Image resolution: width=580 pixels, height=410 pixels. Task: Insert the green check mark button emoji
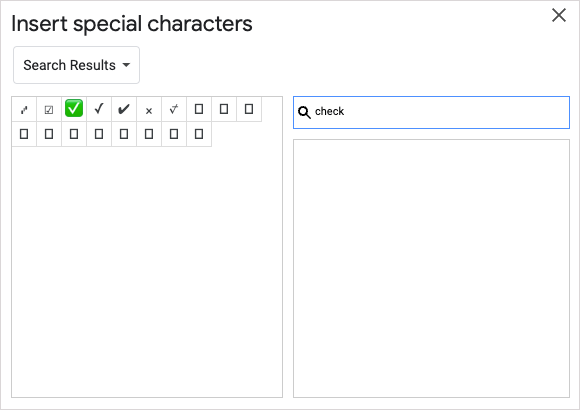click(74, 109)
